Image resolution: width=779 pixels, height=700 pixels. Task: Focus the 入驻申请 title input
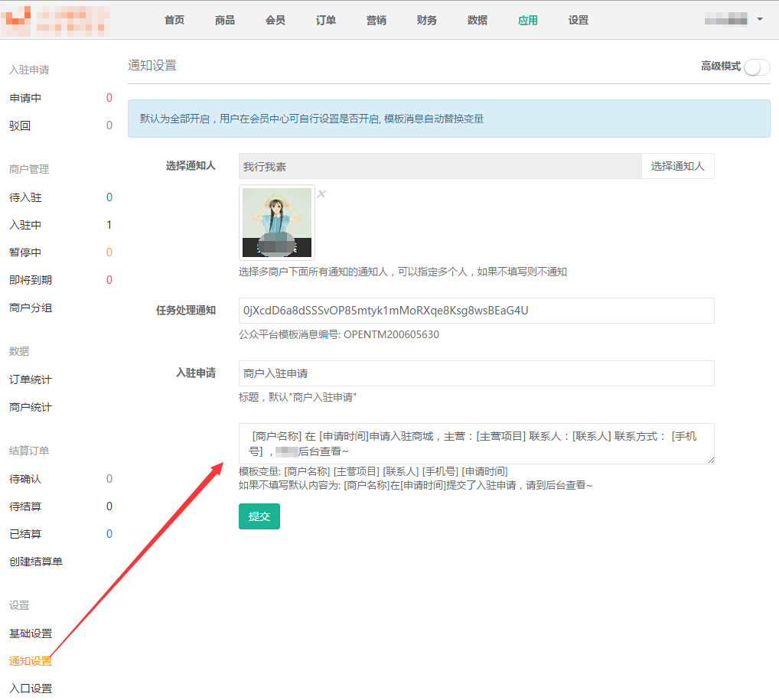(476, 373)
